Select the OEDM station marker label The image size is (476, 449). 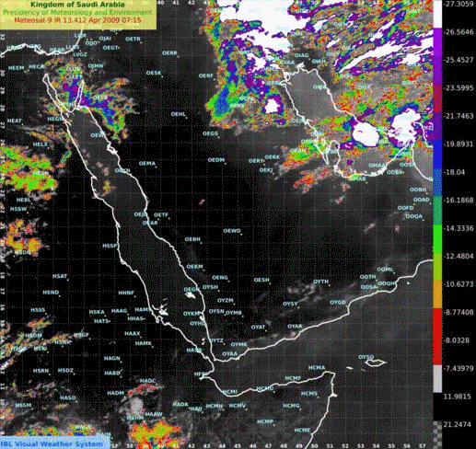[x=216, y=160]
